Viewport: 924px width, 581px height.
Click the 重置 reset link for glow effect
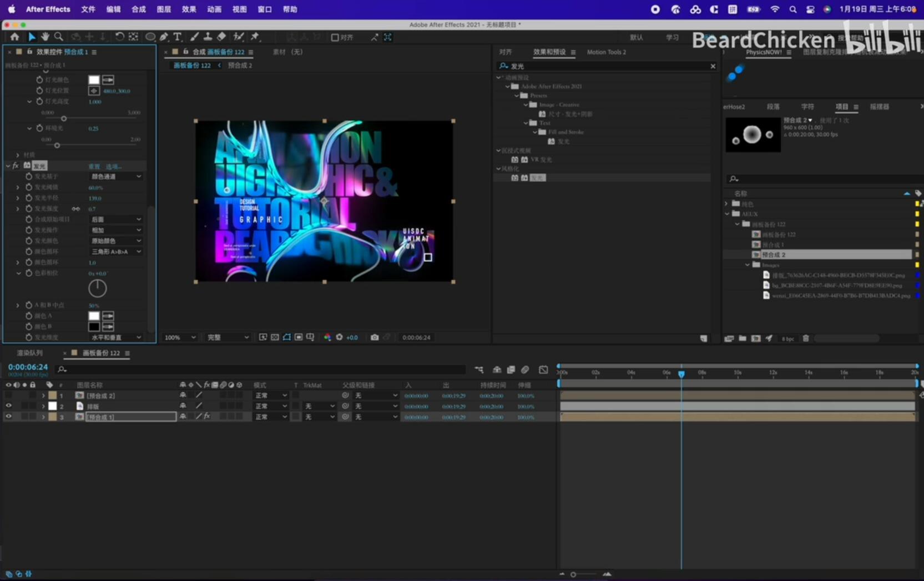[94, 166]
